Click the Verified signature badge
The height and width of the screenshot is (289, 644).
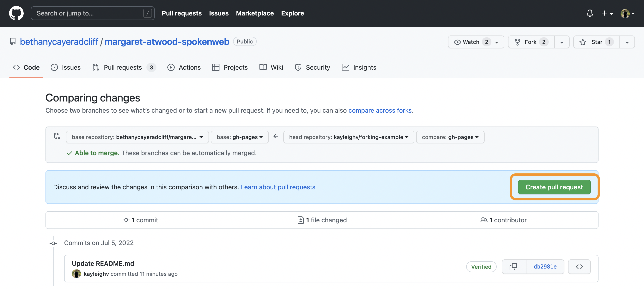tap(481, 267)
